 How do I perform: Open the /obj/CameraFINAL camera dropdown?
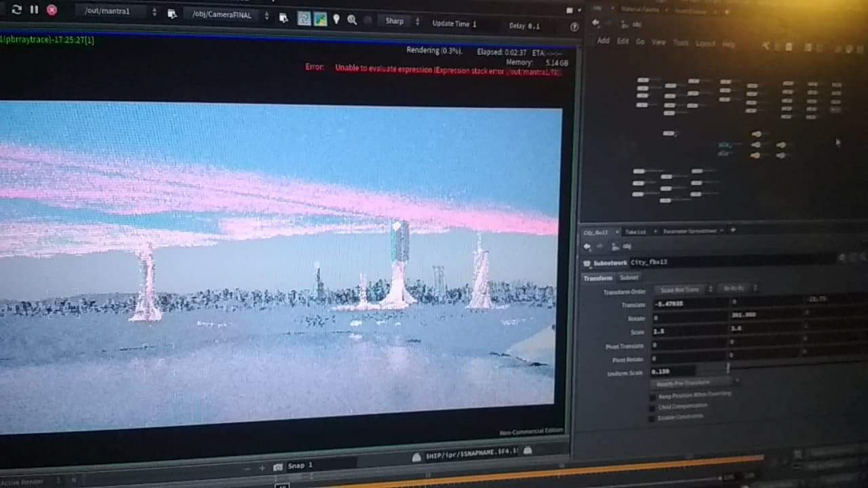coord(228,15)
